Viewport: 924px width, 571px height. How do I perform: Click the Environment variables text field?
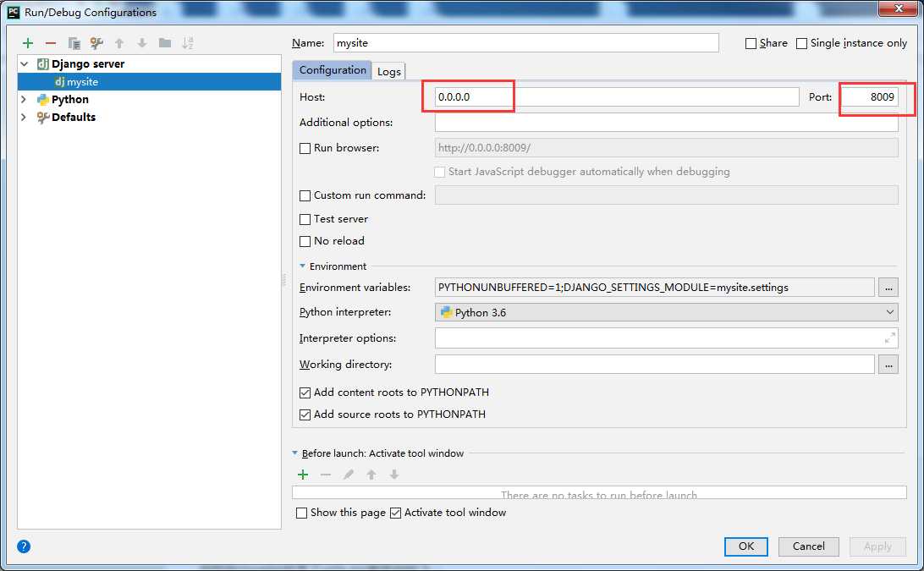pyautogui.click(x=655, y=288)
